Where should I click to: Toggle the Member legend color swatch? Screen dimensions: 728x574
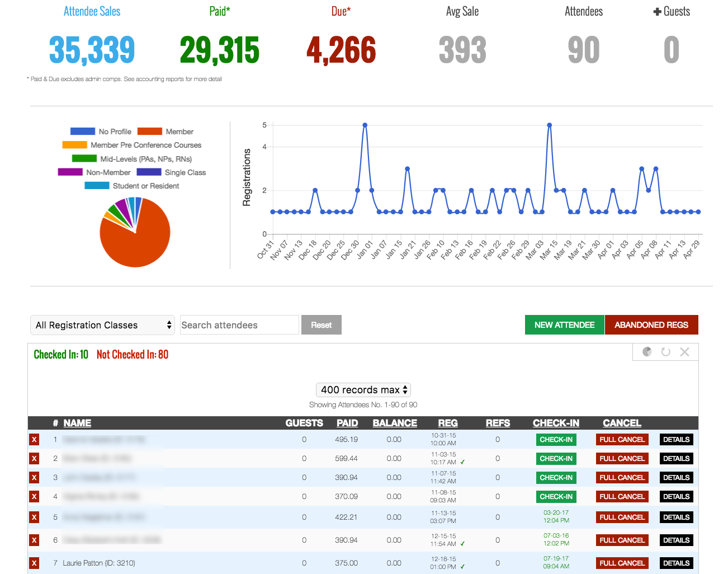150,131
